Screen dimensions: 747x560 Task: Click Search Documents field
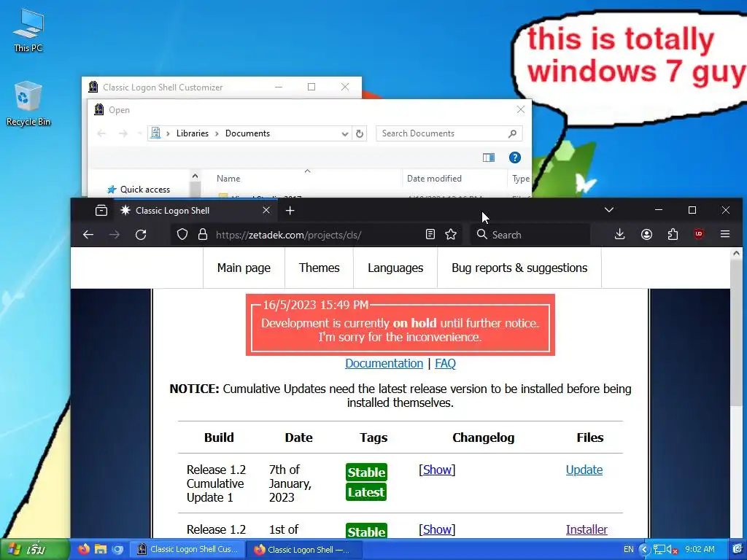tap(449, 133)
